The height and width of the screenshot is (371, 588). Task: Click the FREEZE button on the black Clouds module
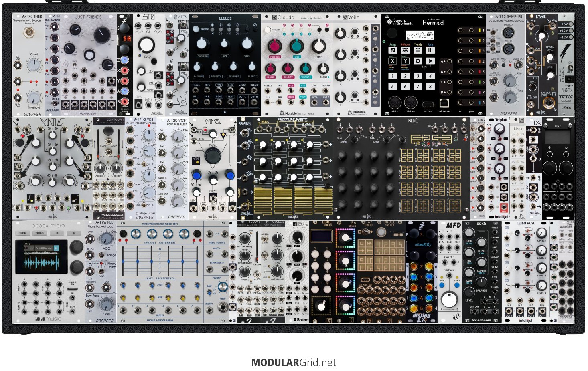click(x=195, y=30)
